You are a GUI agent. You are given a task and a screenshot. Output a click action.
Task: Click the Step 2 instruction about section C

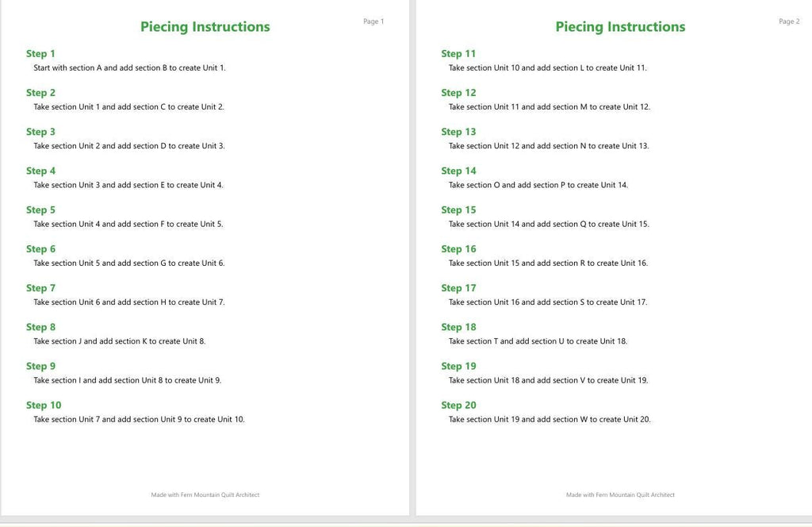pyautogui.click(x=129, y=106)
